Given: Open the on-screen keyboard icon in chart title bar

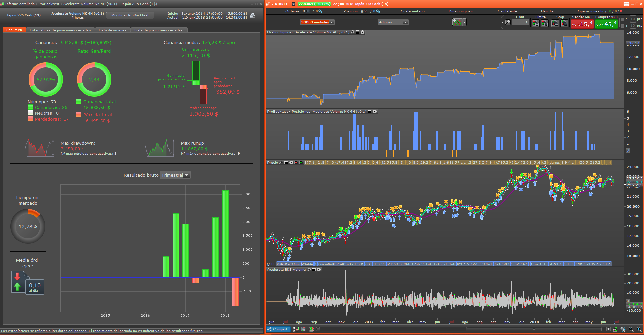Looking at the screenshot, I should pos(626,4).
